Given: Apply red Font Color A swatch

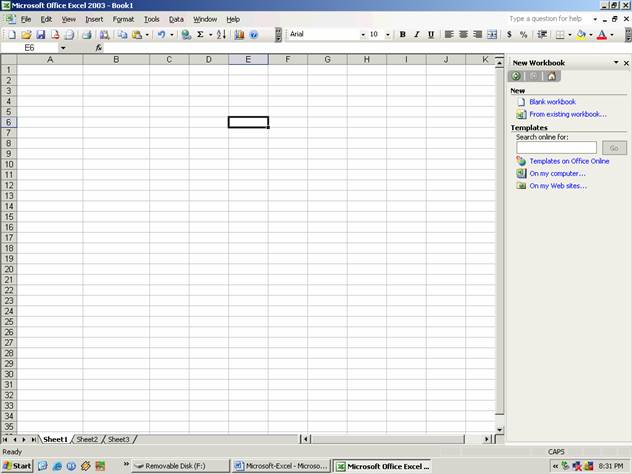Looking at the screenshot, I should click(x=602, y=35).
